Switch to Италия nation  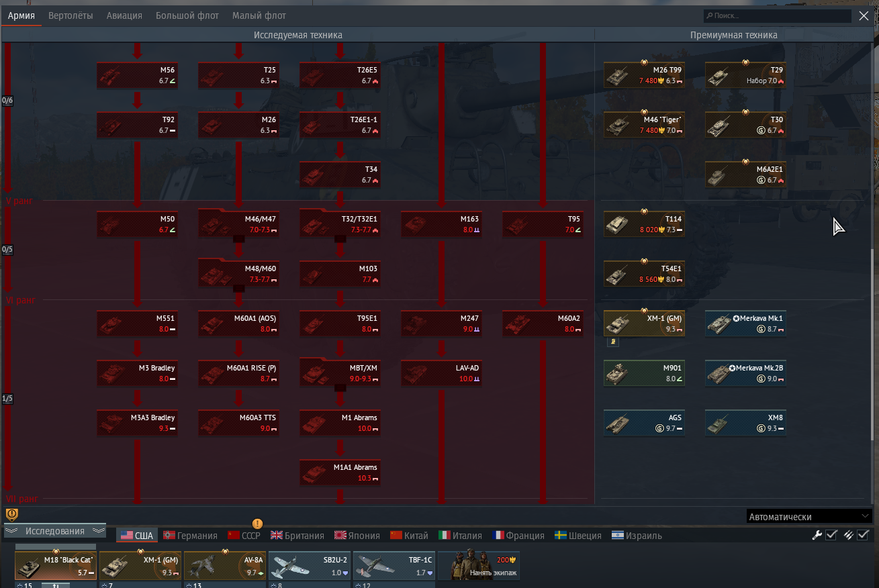461,536
